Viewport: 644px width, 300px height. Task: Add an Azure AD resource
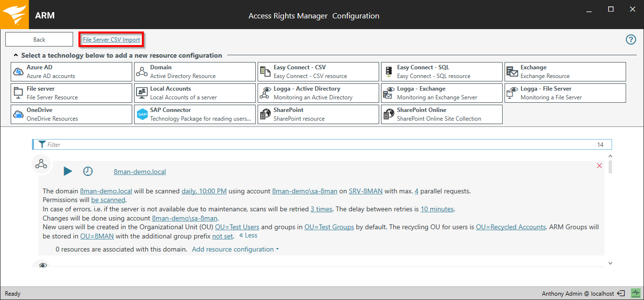(x=71, y=72)
